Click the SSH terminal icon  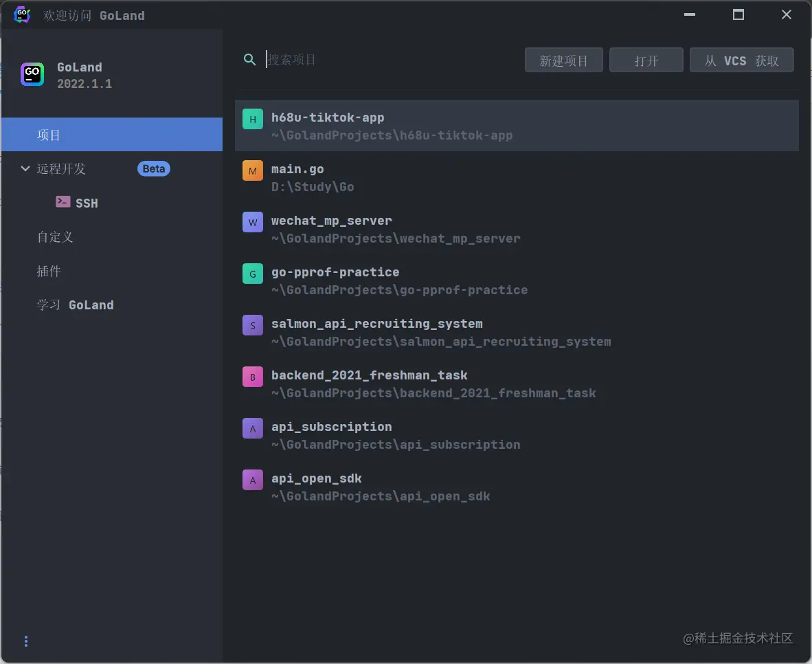63,201
